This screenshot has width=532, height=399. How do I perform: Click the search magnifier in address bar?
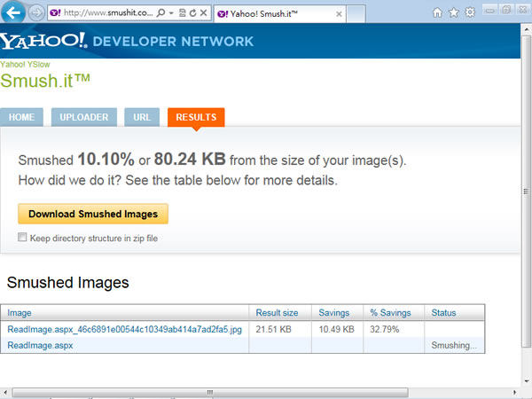pos(161,13)
